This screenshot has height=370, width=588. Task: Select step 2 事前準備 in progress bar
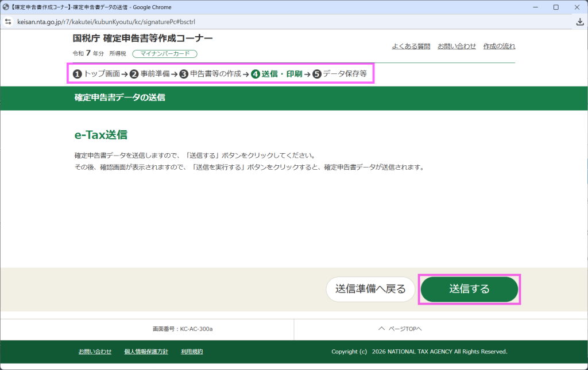149,74
